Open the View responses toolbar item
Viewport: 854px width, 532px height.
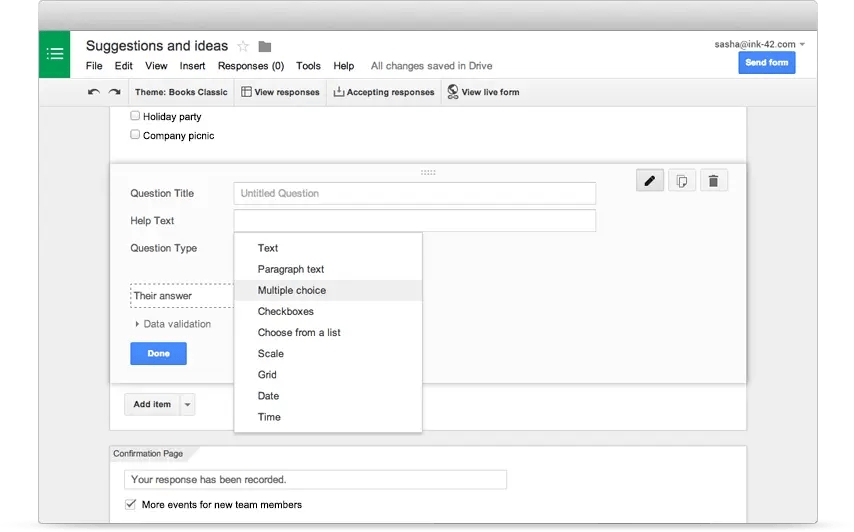280,92
